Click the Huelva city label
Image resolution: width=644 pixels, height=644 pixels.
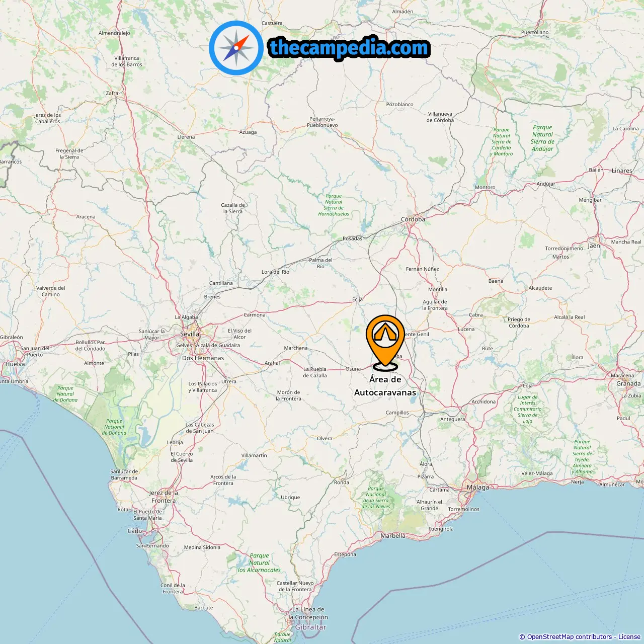[x=15, y=364]
